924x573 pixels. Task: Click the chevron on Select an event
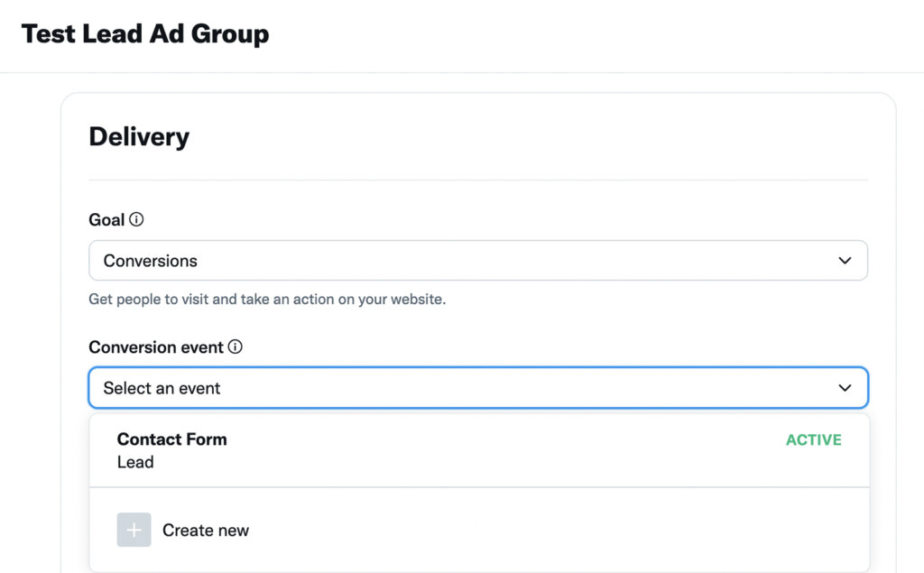[x=845, y=387]
